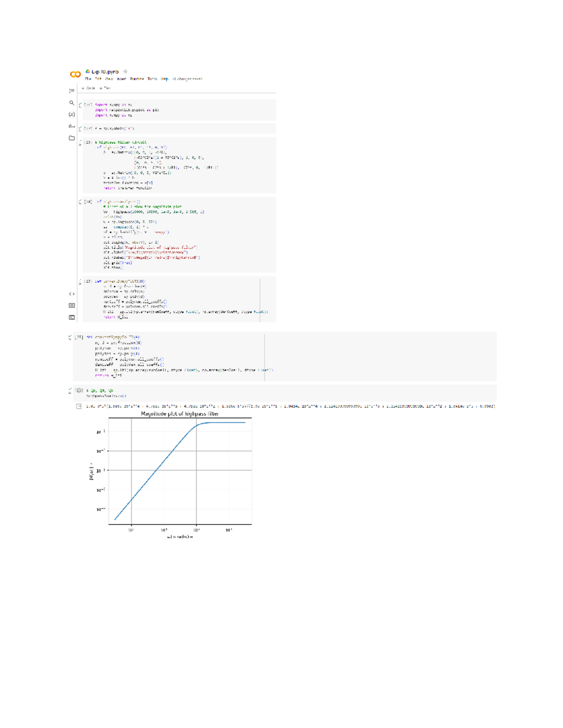Click the highpass filter circuit comment line
The image size is (563, 728).
point(121,142)
